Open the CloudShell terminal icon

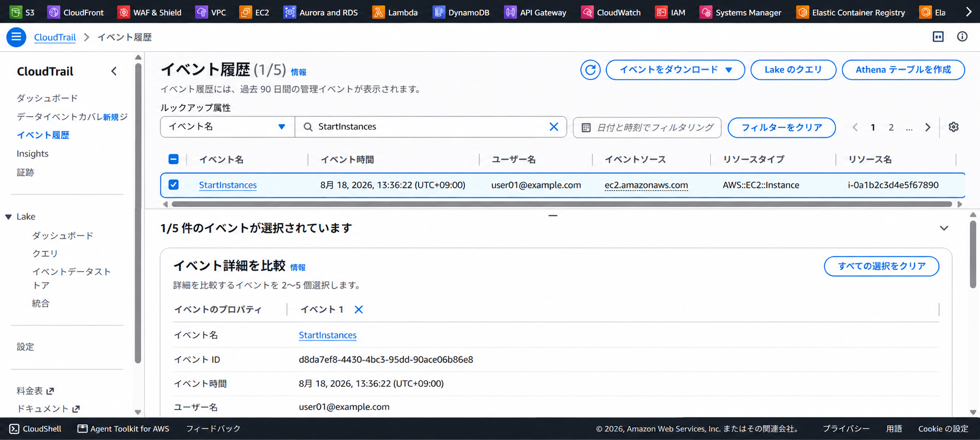click(14, 428)
